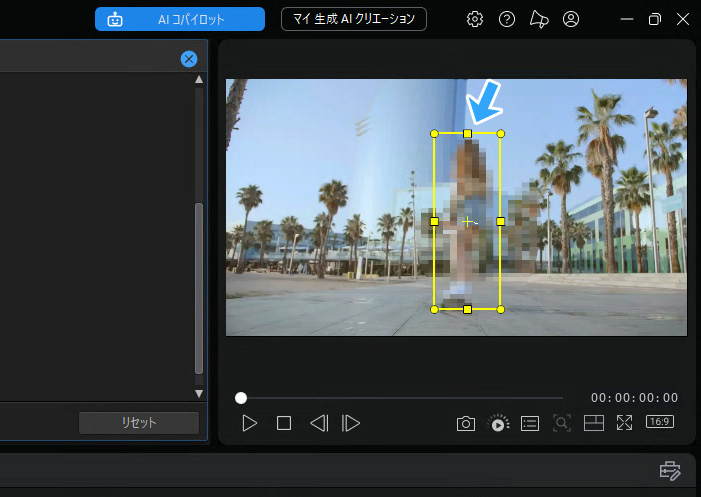Screen dimensions: 701x497
Task: Stop the preview playback
Action: point(284,423)
